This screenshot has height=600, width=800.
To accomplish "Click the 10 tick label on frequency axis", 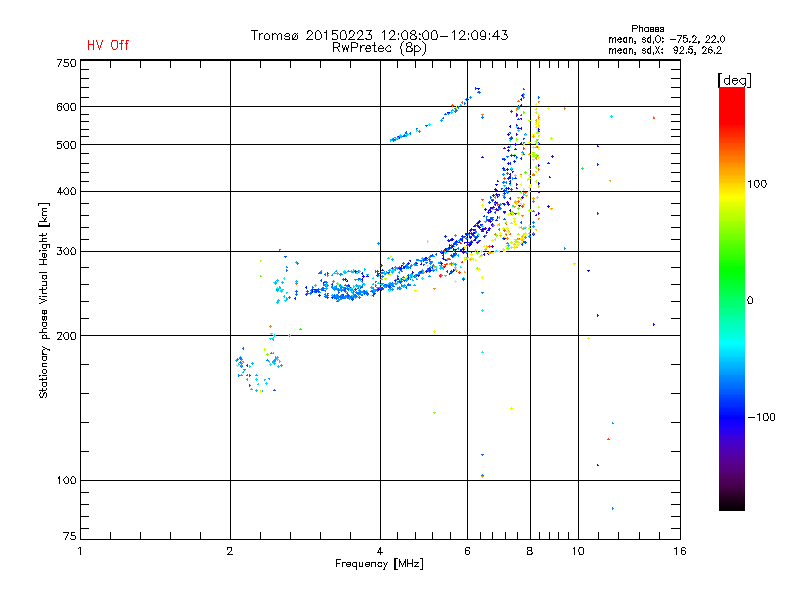I will (x=578, y=551).
